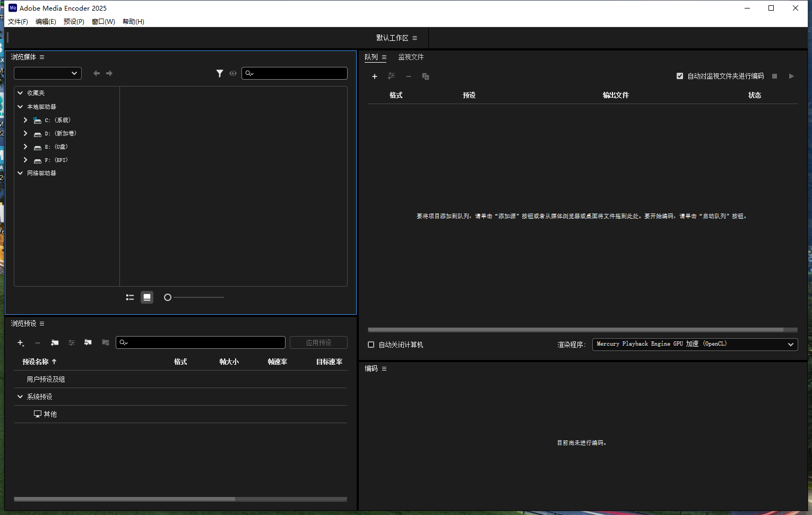Open the renderer dropdown showing Mercury Playback Engine
The image size is (812, 515).
pyautogui.click(x=694, y=344)
